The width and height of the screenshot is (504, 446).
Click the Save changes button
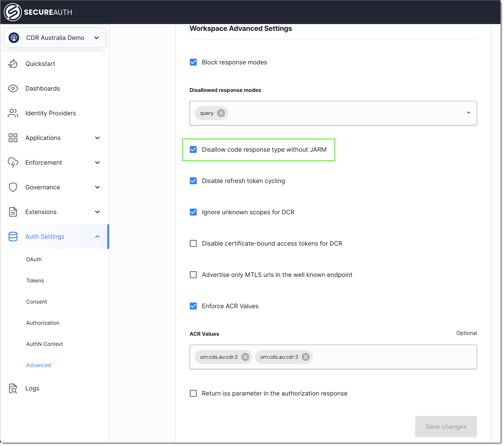click(446, 426)
